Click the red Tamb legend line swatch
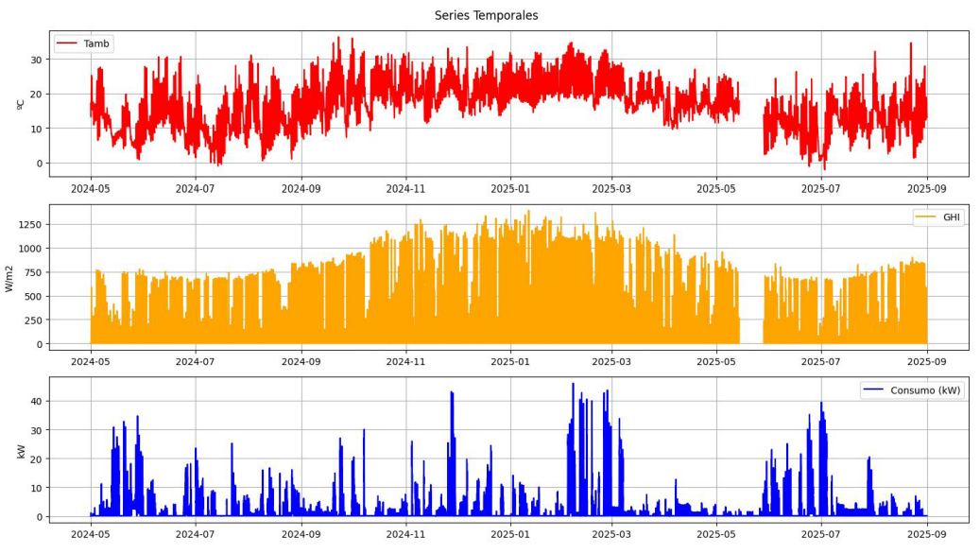The height and width of the screenshot is (554, 980). 67,43
